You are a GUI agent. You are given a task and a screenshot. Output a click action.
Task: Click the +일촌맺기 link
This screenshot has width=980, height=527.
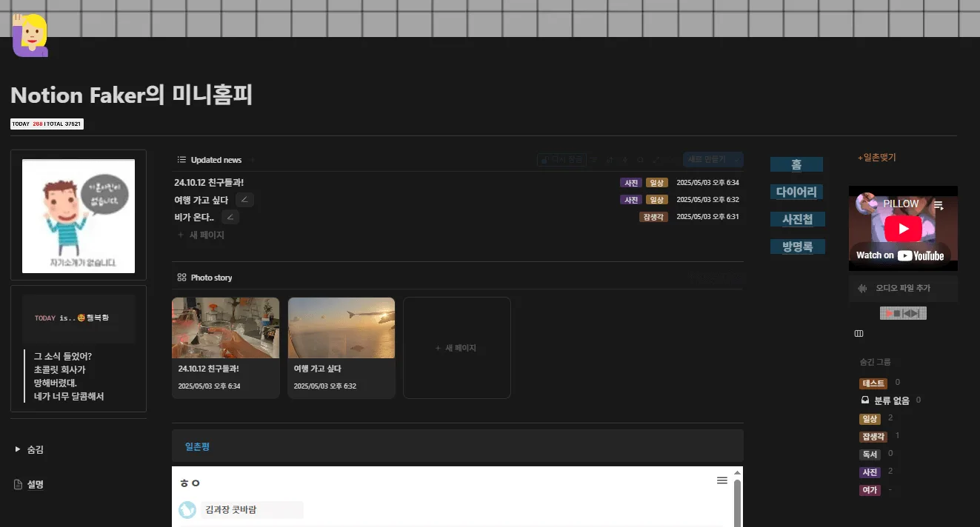(x=877, y=158)
